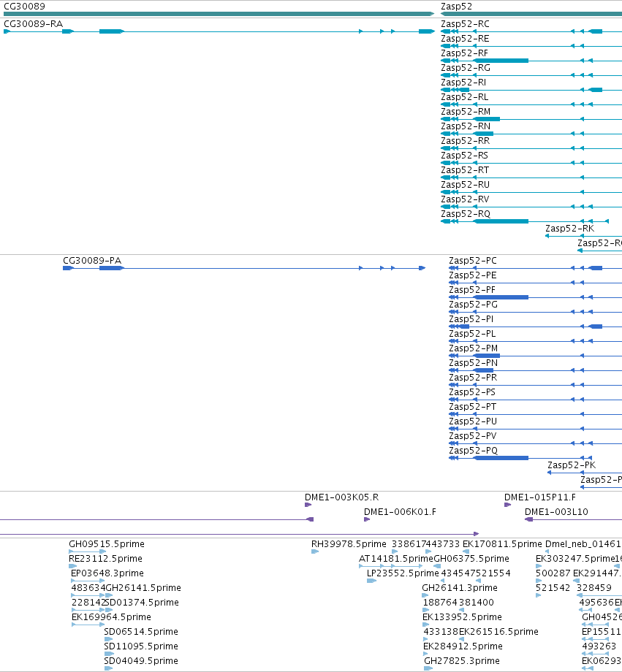Open the Zasp52-PT protein label
This screenshot has height=672, width=622.
coord(472,406)
